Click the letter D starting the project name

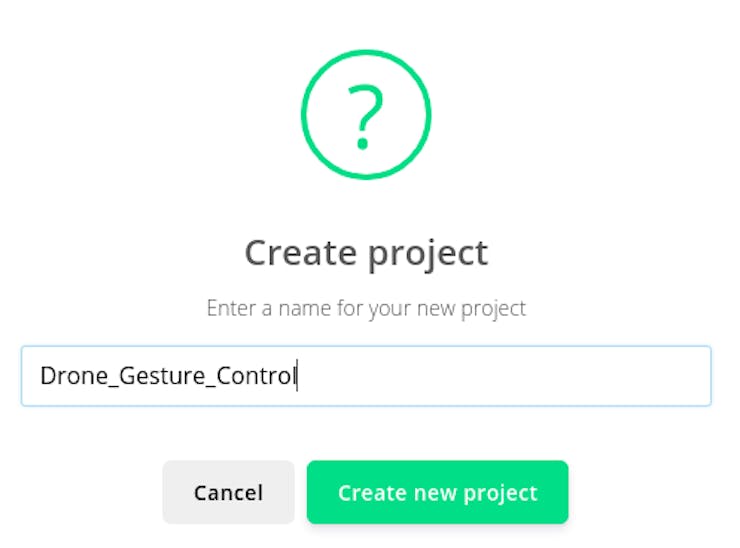tap(48, 377)
